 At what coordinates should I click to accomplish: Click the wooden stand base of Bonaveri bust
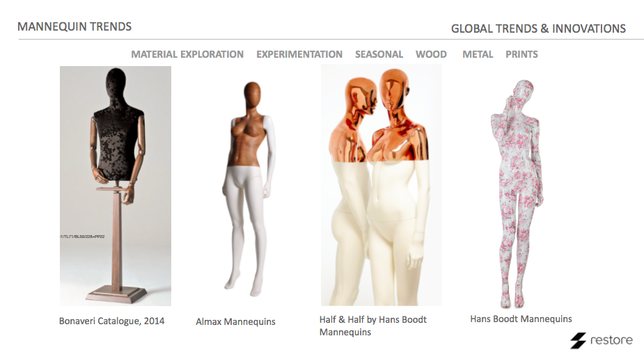coord(116,294)
